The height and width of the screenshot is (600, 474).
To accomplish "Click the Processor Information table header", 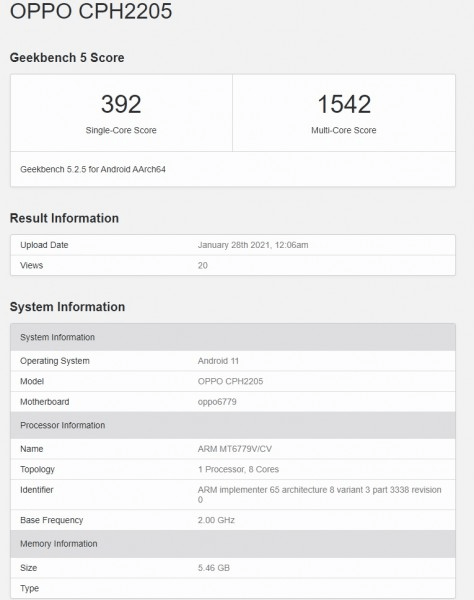I will point(233,425).
